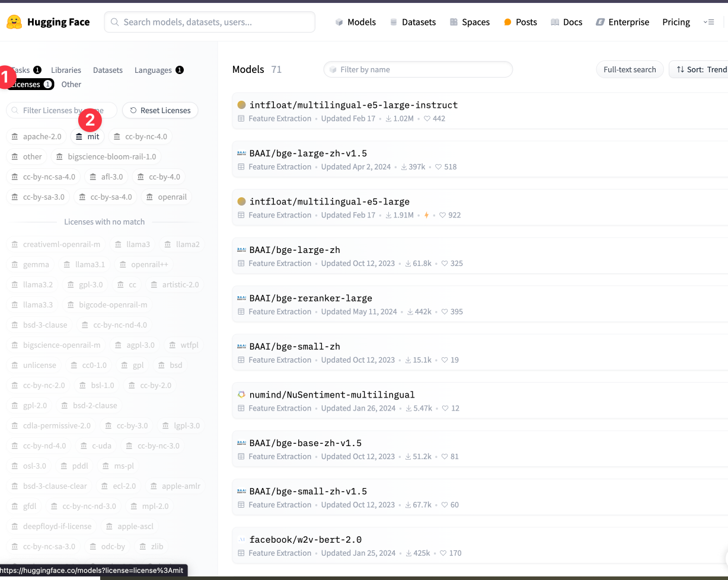Toggle the afl-3.0 license filter
This screenshot has height=580, width=728.
point(107,177)
